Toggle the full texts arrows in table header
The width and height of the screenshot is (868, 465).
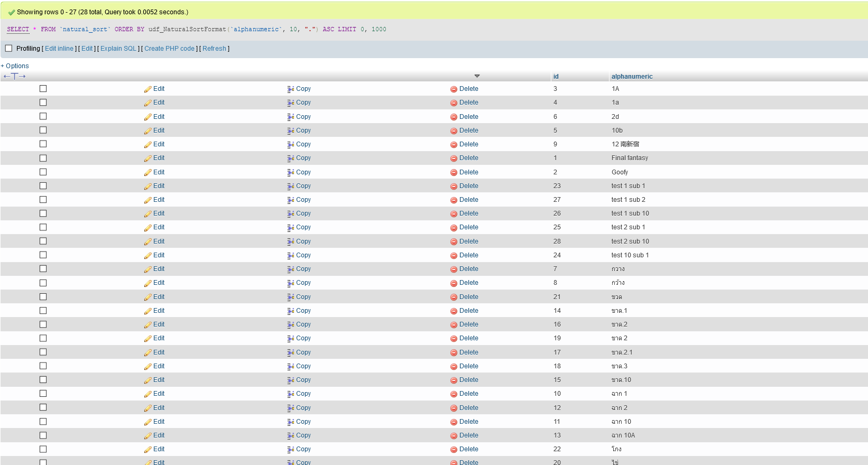pyautogui.click(x=15, y=77)
